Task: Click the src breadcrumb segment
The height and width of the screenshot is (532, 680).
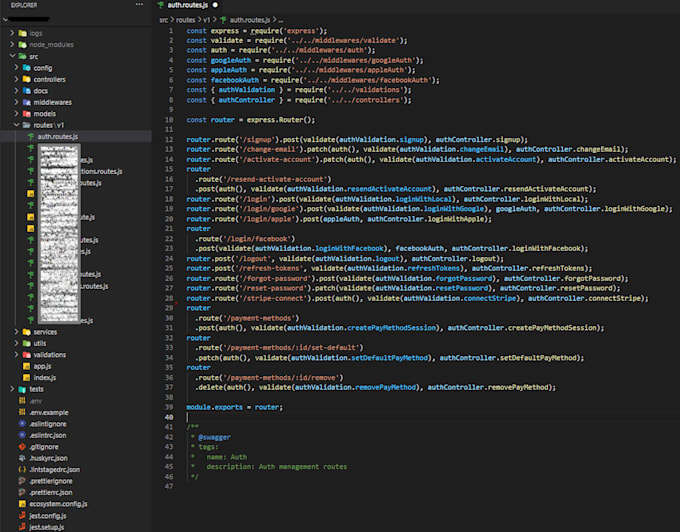Action: click(163, 20)
